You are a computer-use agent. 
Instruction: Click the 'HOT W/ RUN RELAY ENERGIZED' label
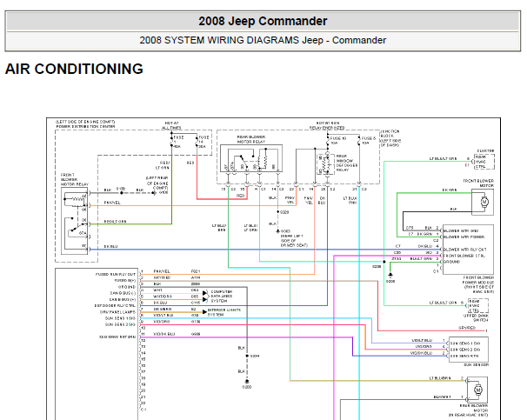pyautogui.click(x=327, y=126)
